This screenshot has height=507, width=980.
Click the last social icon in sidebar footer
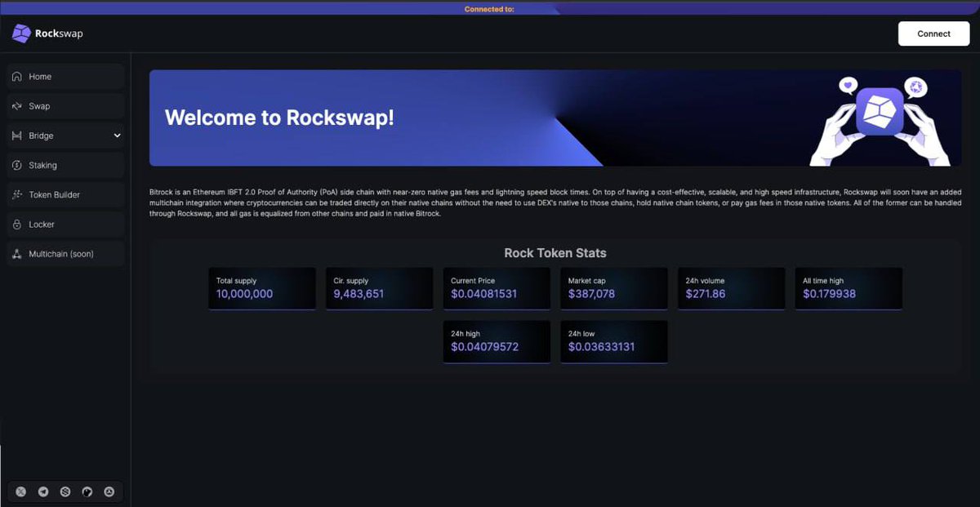(x=109, y=492)
